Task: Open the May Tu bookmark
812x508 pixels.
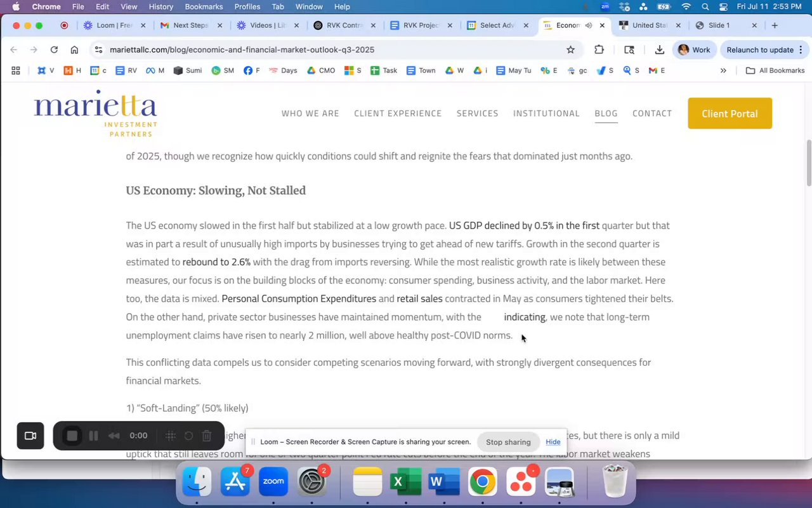Action: click(514, 70)
